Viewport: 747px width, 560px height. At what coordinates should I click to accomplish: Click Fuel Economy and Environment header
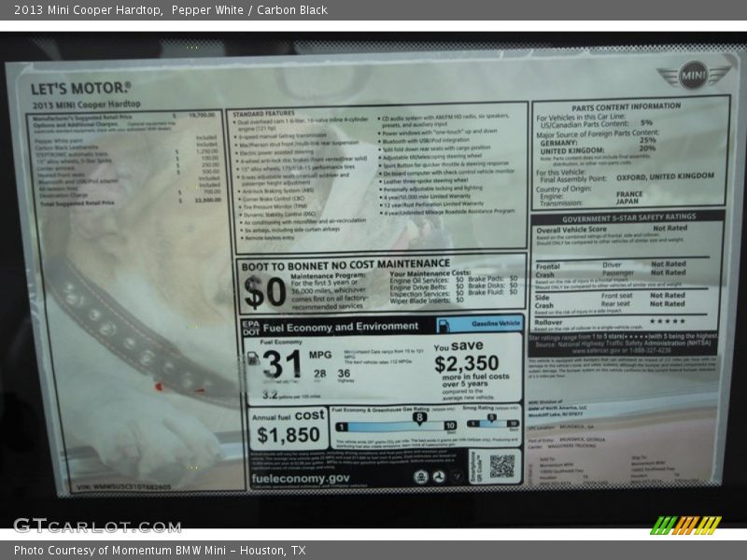point(340,327)
